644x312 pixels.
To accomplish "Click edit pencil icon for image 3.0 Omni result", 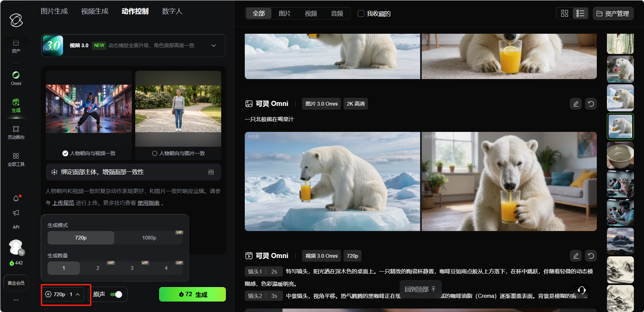I will point(576,104).
